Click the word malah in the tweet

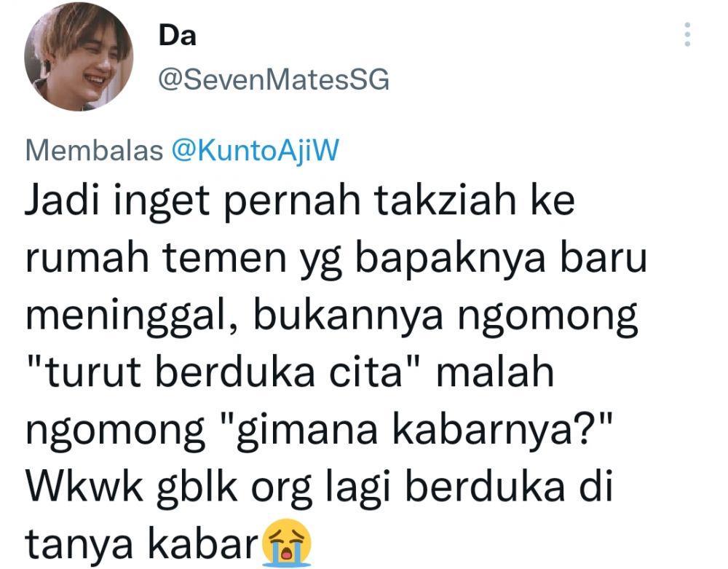point(495,372)
